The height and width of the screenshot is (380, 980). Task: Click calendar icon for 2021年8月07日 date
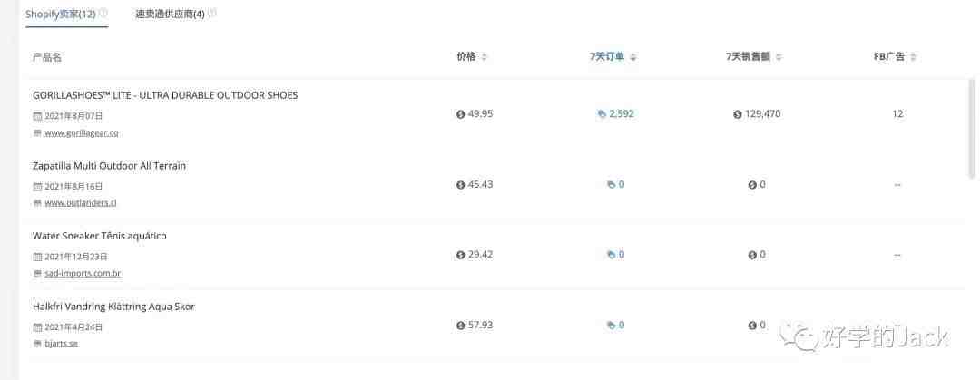point(37,116)
